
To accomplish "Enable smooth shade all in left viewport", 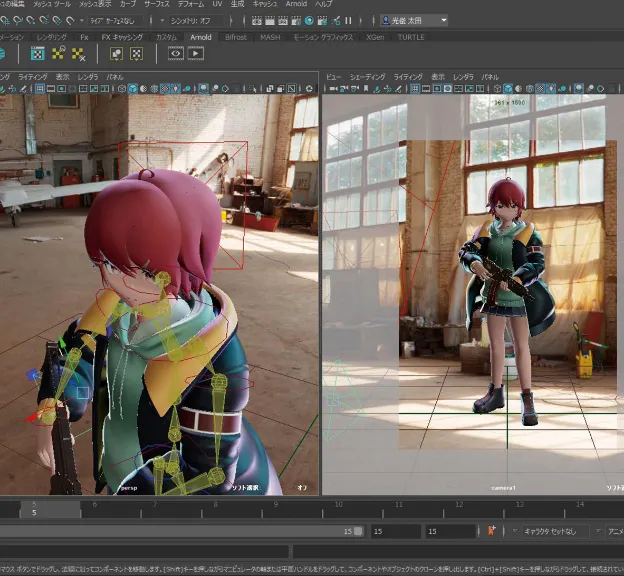I will coord(133,89).
